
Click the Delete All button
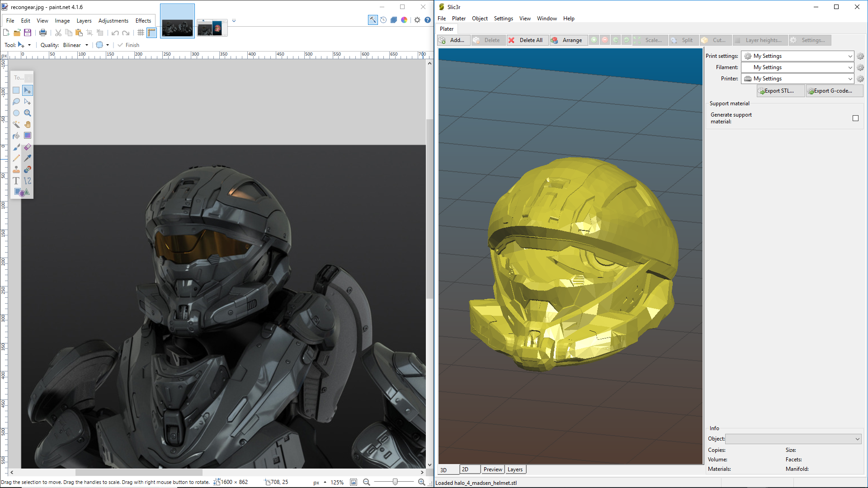(x=528, y=40)
